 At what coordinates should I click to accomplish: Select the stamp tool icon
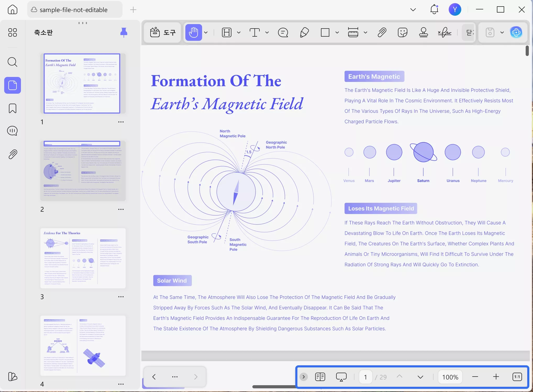(423, 32)
